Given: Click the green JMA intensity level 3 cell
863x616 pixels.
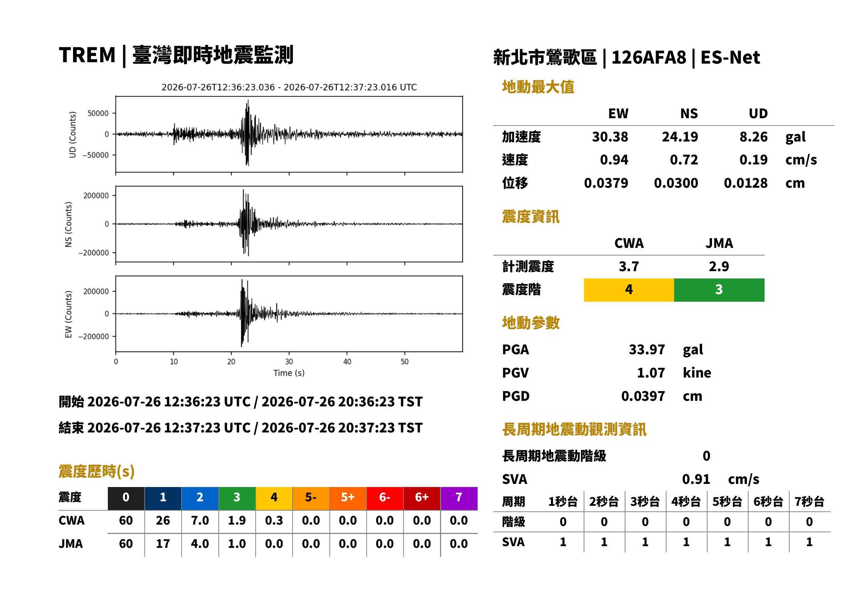Looking at the screenshot, I should [719, 290].
